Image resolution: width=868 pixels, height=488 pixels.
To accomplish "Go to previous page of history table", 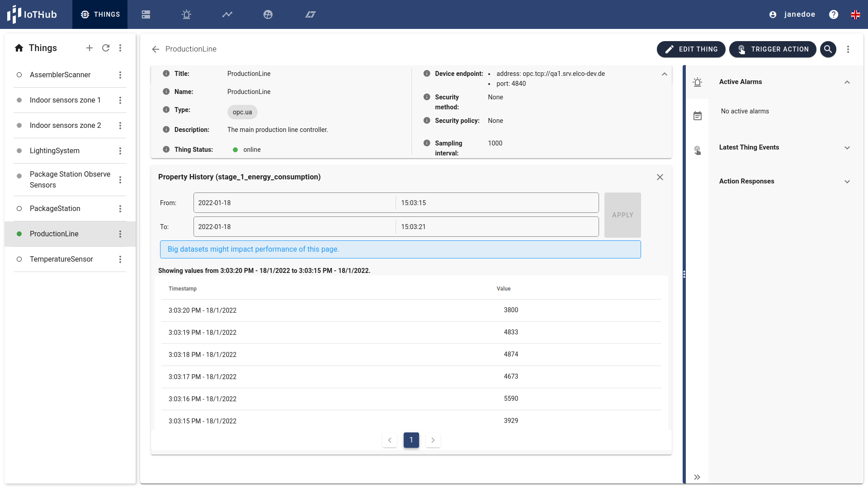I will 390,440.
